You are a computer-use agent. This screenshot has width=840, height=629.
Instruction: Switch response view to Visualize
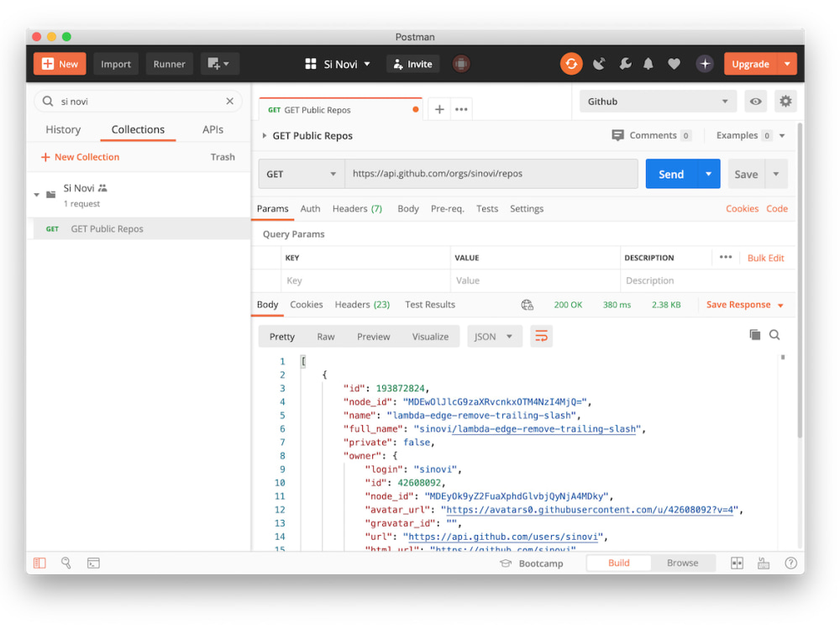[430, 337]
